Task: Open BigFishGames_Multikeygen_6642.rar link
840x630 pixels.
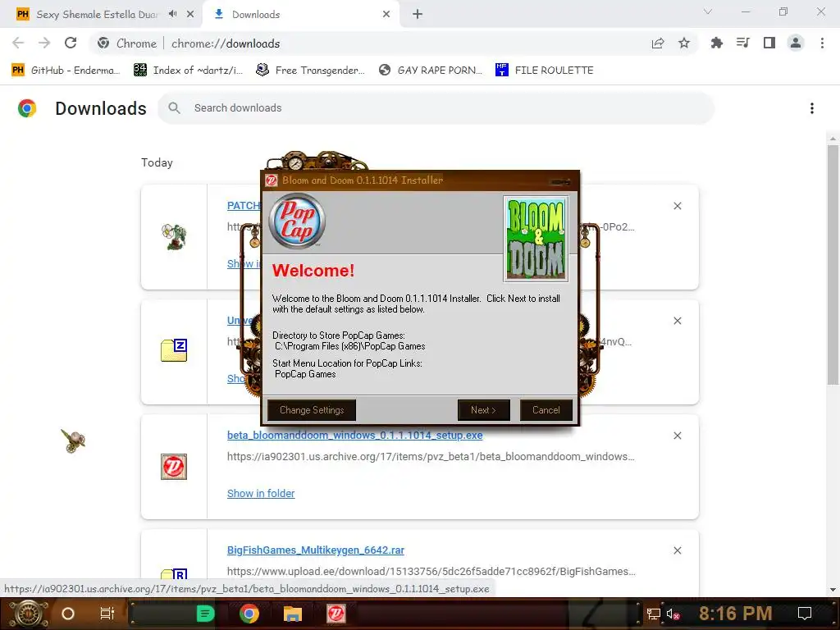Action: tap(316, 550)
